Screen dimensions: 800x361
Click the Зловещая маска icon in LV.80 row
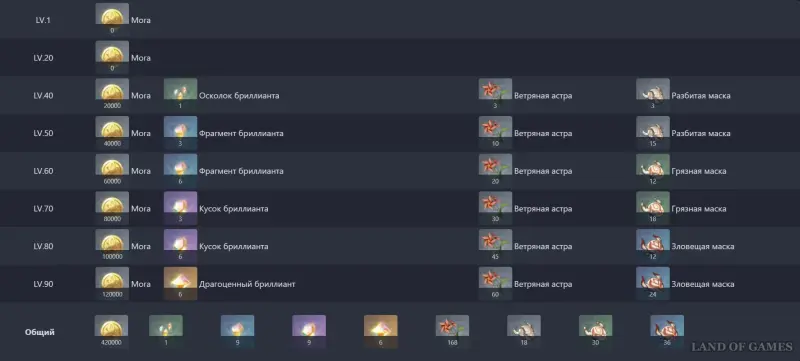(x=653, y=246)
